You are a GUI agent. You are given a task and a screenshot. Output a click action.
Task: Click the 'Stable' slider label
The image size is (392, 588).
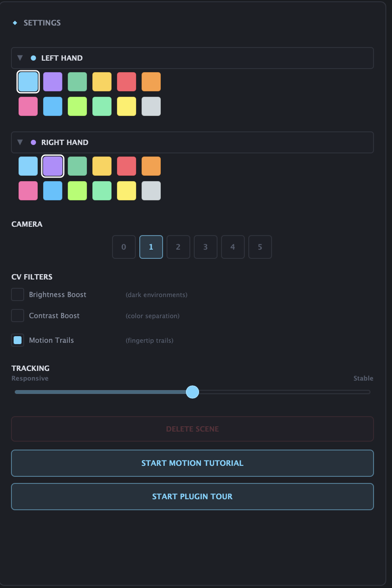[x=363, y=378]
